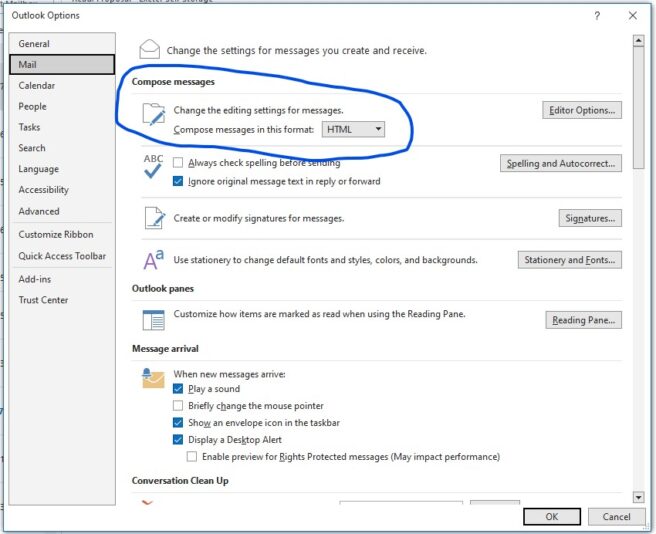Go to Advanced options
This screenshot has width=656, height=534.
(62, 211)
